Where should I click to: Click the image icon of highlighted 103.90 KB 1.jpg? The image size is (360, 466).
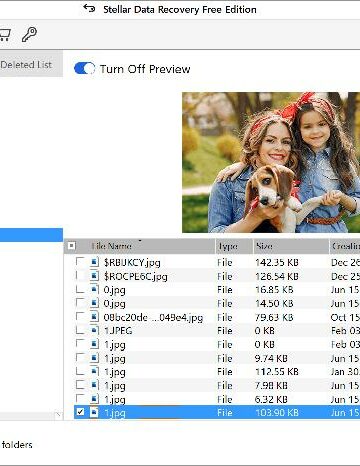94,413
